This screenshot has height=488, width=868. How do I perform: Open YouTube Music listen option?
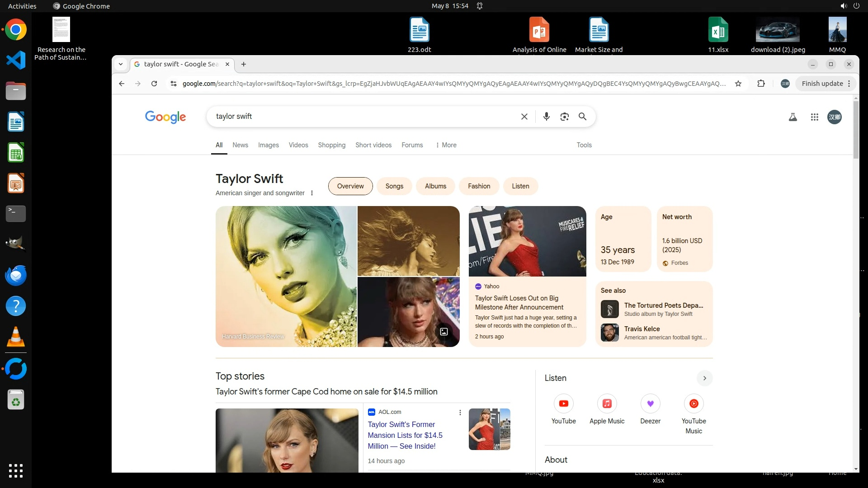(x=693, y=404)
